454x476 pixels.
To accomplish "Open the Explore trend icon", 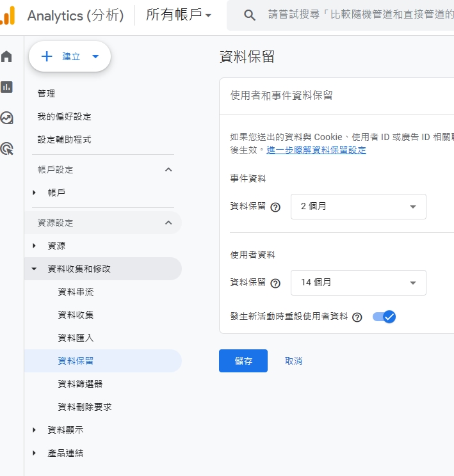I will click(x=7, y=118).
